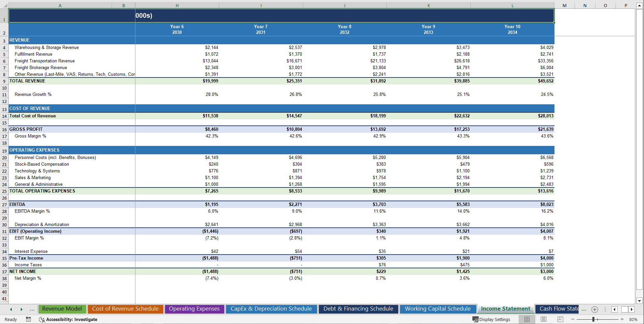The image size is (644, 324).
Task: Click the horizontal scroll right arrow
Action: pyautogui.click(x=632, y=309)
